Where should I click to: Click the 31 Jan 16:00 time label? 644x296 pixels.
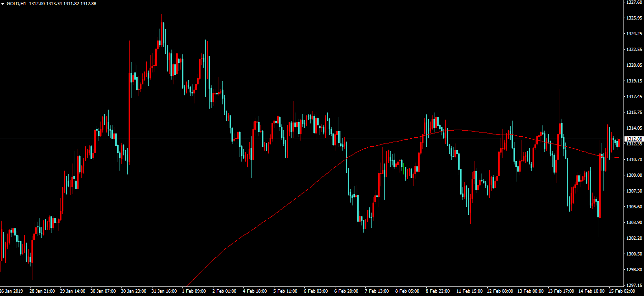click(x=164, y=291)
